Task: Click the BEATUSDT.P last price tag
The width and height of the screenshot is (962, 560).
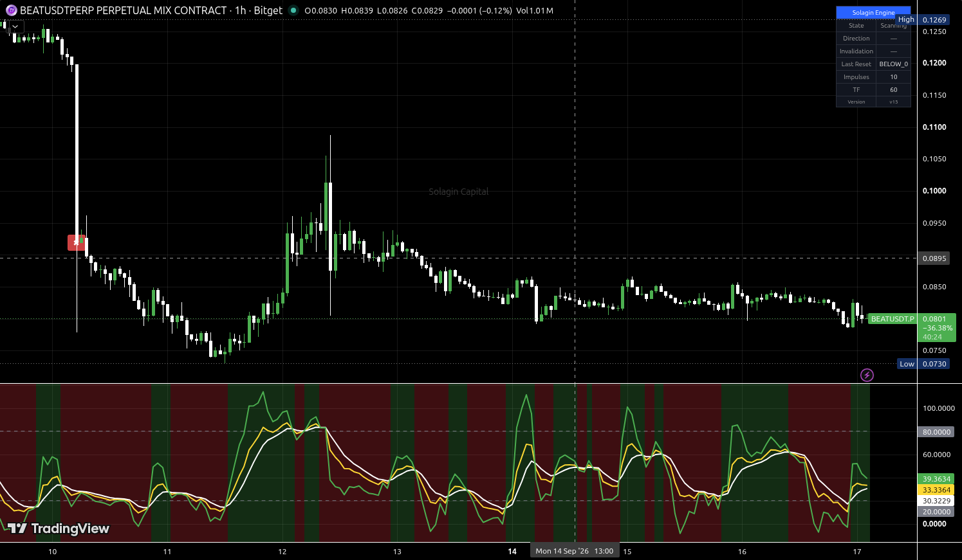Action: click(x=892, y=319)
